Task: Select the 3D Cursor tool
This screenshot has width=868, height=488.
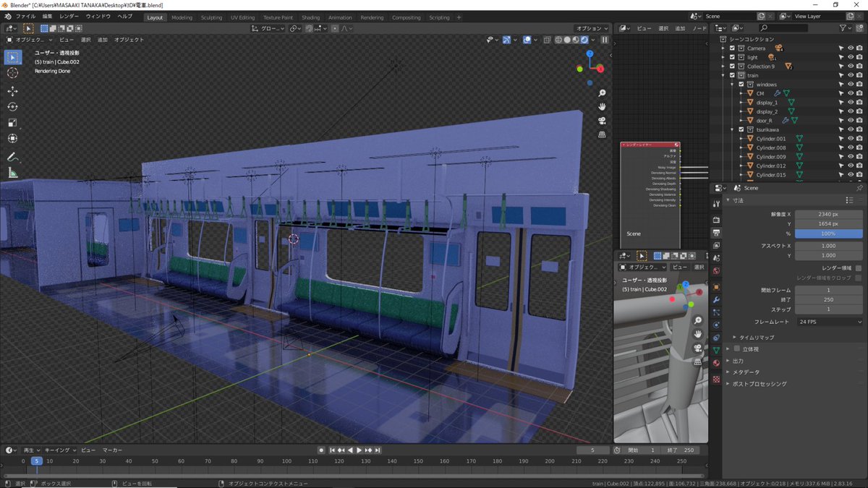Action: tap(12, 73)
